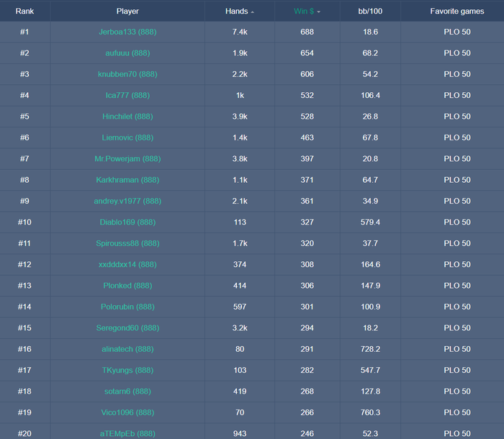The width and height of the screenshot is (504, 439).
Task: Click the Rank column header
Action: click(24, 12)
